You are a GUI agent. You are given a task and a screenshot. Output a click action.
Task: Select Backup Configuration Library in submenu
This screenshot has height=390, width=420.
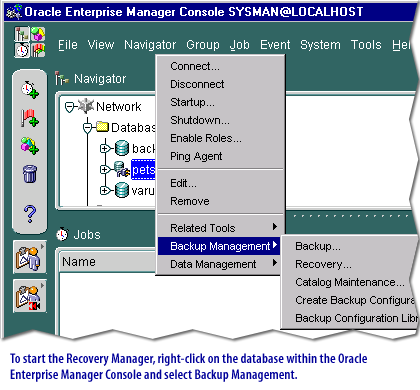(350, 318)
